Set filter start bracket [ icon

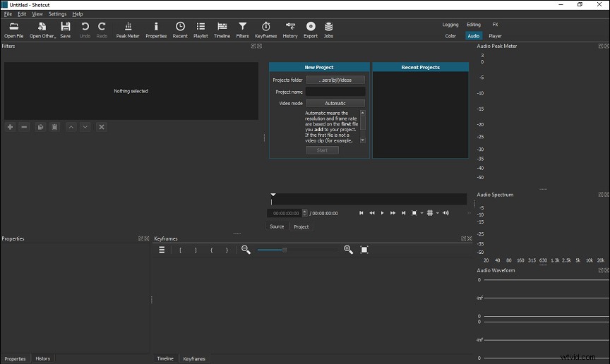(x=180, y=250)
